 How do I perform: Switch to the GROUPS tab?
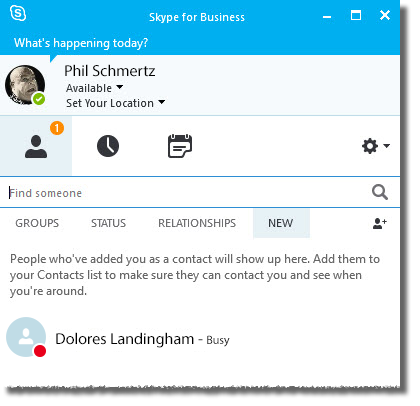pyautogui.click(x=37, y=223)
